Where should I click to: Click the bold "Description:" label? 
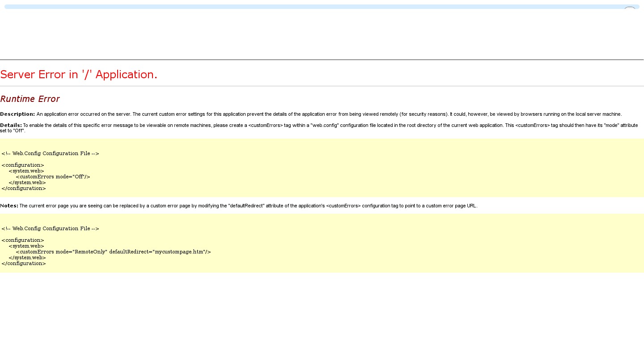click(x=17, y=114)
